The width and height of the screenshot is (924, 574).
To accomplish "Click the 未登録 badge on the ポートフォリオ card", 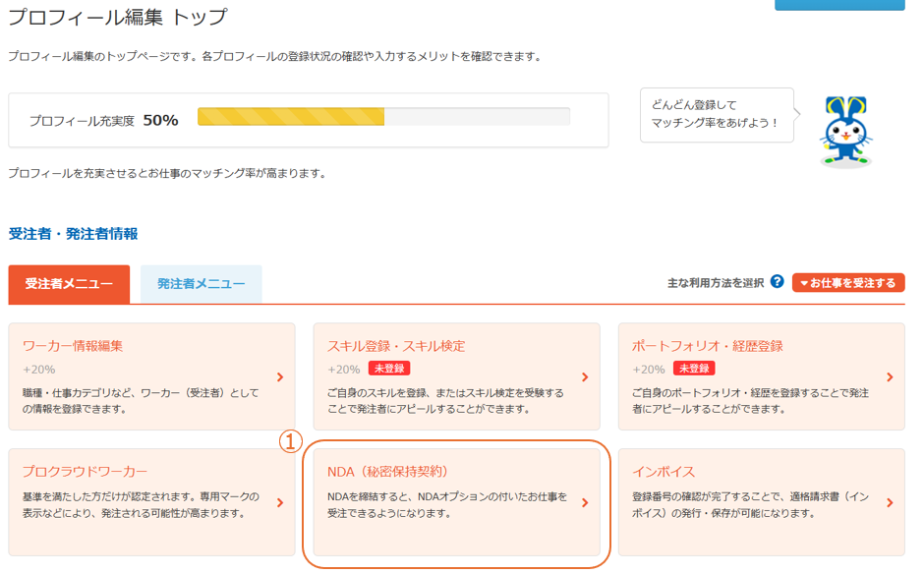I will [694, 369].
